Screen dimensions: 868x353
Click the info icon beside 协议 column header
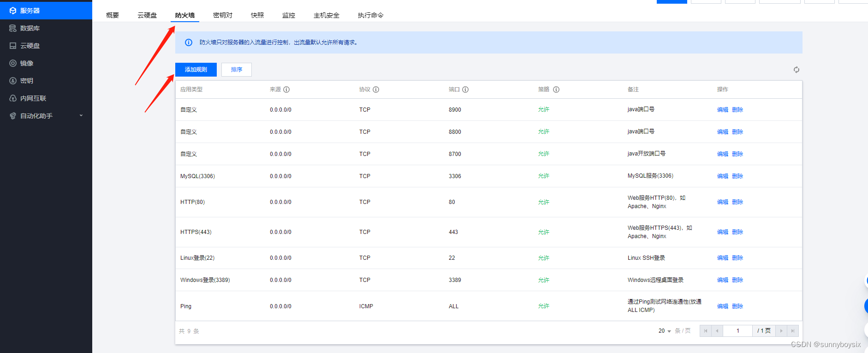tap(376, 90)
